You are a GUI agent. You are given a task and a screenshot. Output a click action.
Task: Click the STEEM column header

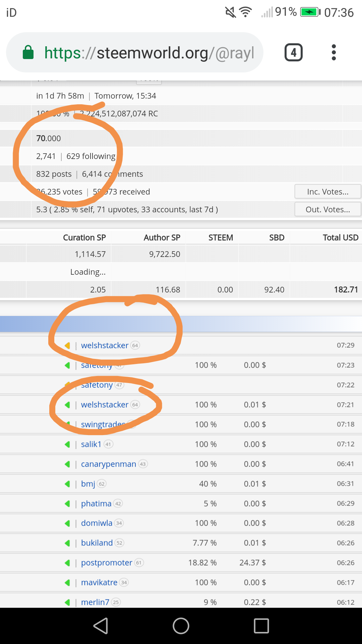221,237
